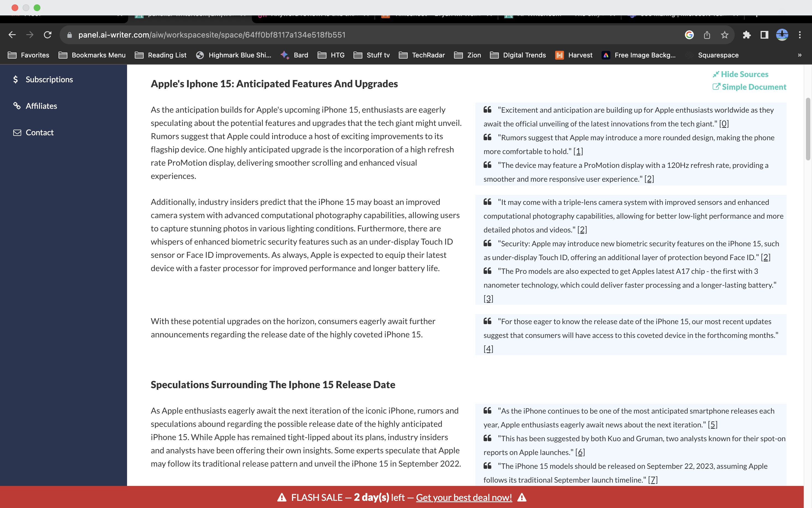812x508 pixels.
Task: Open the Subscriptions menu item
Action: coord(49,79)
